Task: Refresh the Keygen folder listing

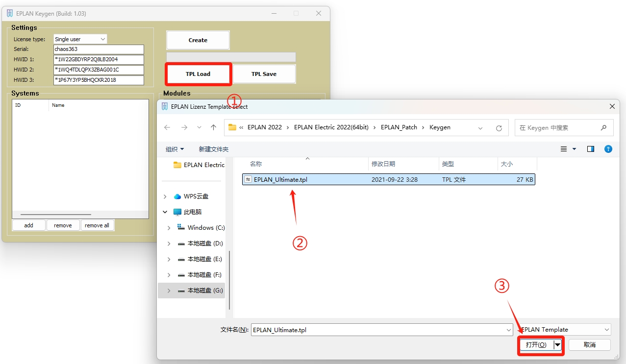Action: pyautogui.click(x=499, y=128)
